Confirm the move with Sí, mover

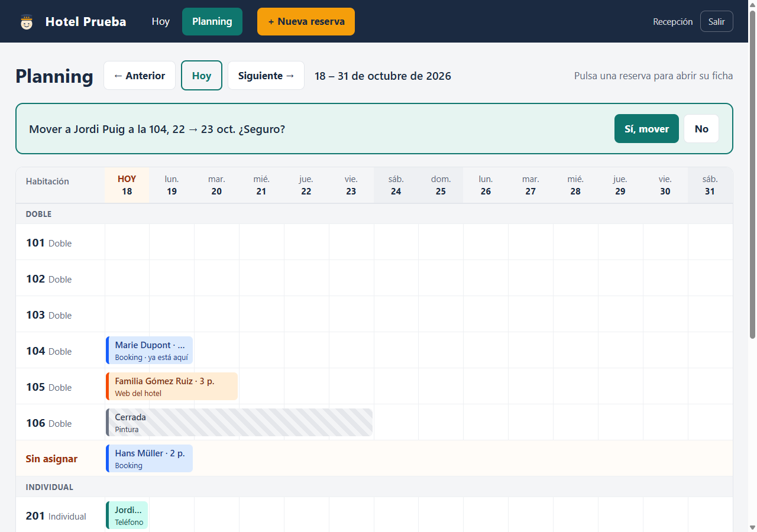point(646,129)
